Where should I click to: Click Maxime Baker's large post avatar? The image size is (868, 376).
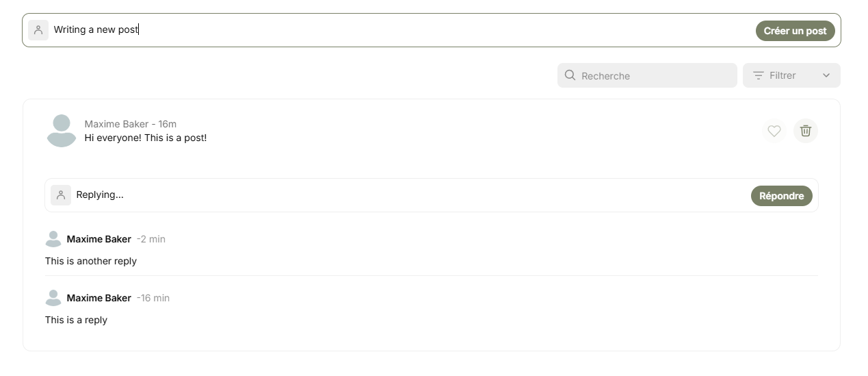pos(62,131)
